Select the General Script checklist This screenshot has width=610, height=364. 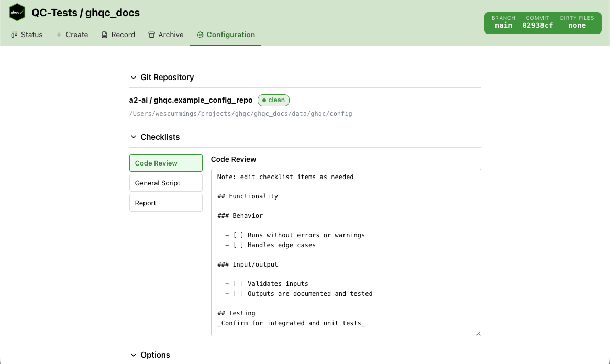click(165, 183)
